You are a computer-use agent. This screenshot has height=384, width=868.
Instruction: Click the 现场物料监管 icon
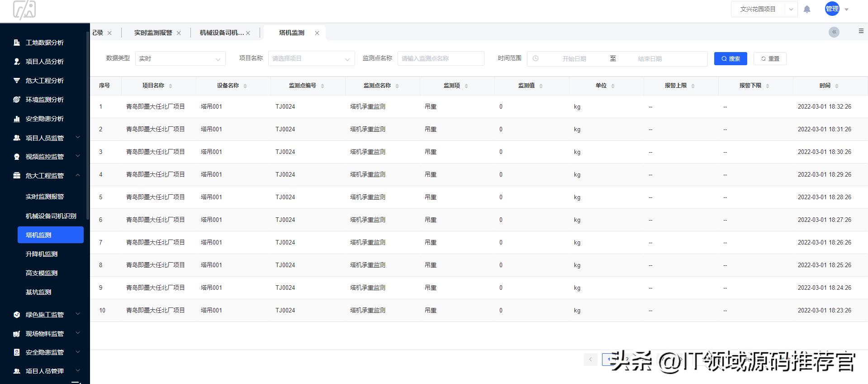tap(17, 334)
